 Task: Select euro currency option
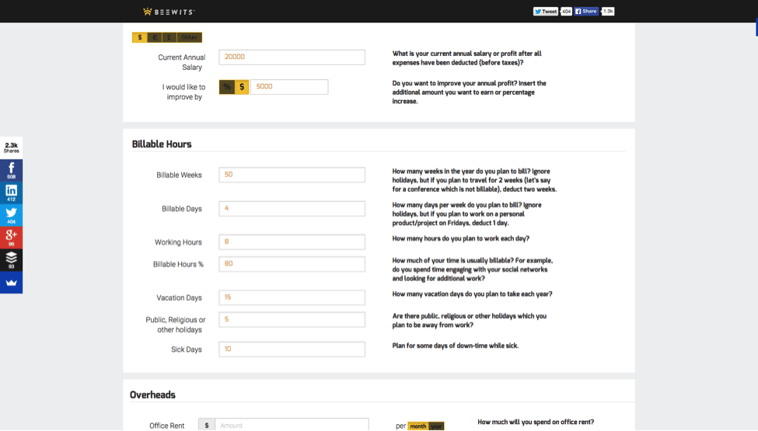(155, 37)
